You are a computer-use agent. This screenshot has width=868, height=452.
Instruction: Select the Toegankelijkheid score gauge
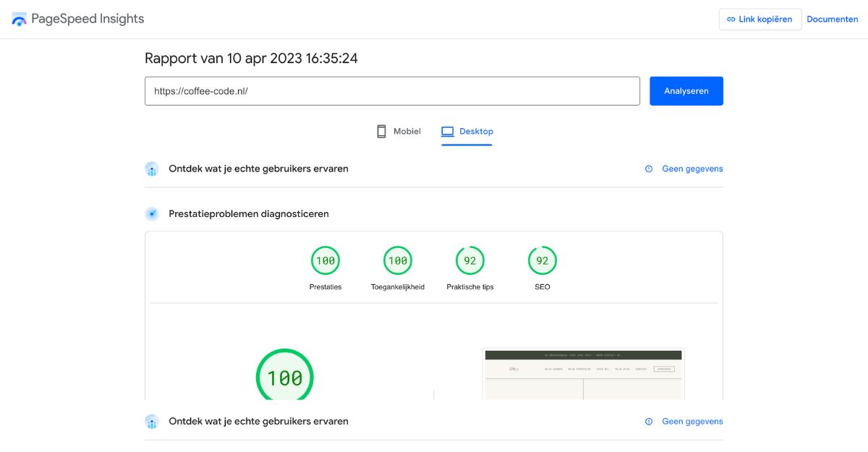coord(397,260)
